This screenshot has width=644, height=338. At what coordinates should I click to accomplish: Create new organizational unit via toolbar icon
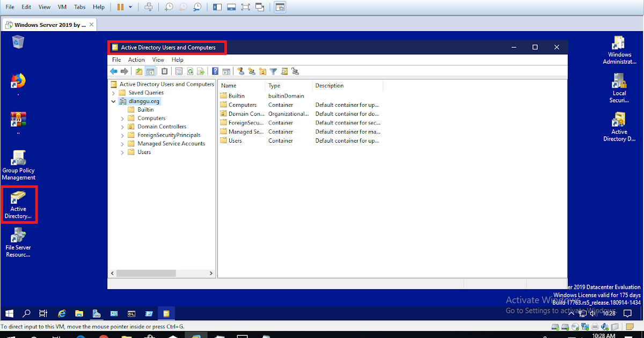(262, 71)
